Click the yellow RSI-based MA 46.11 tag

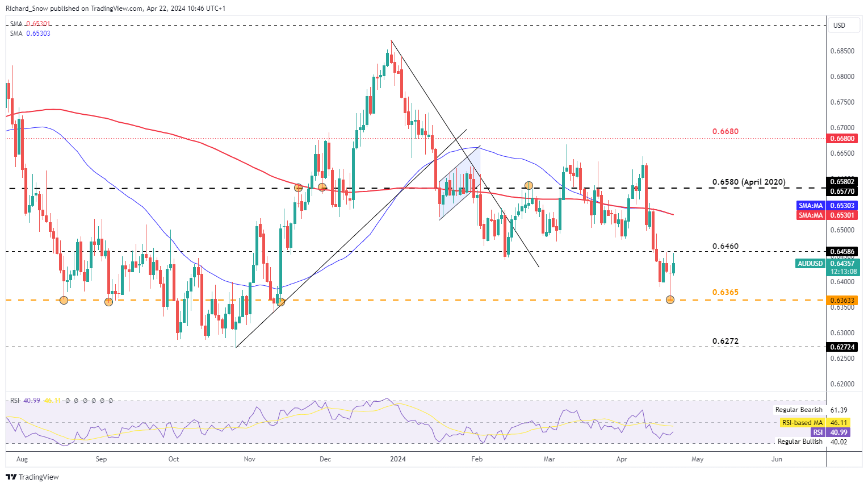[x=814, y=423]
